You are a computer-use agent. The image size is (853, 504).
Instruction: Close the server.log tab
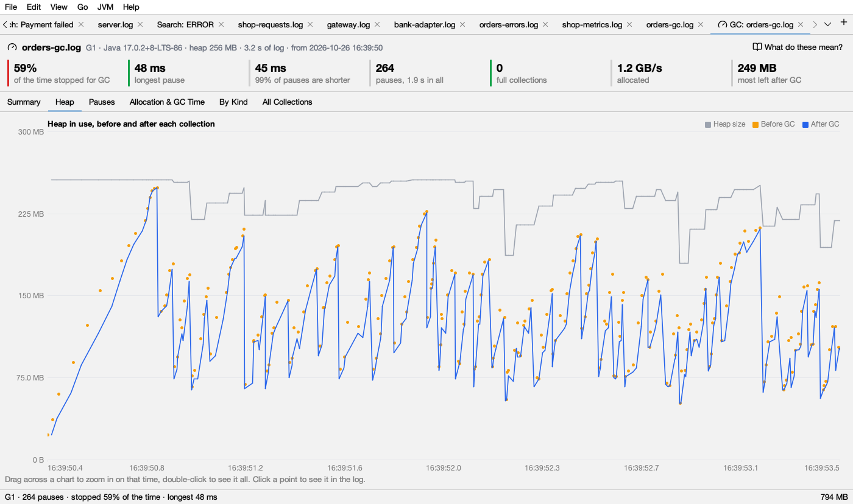[x=140, y=25]
